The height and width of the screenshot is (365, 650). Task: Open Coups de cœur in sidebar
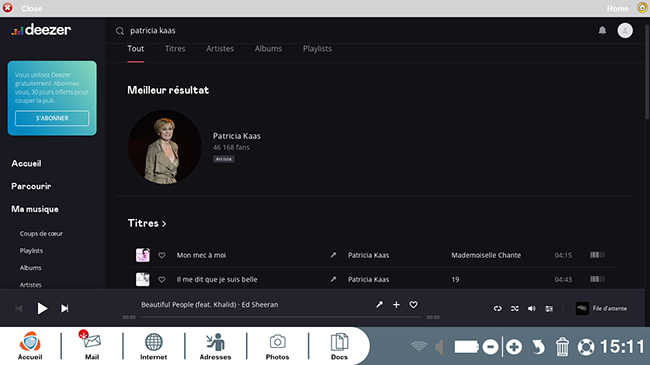(x=41, y=234)
